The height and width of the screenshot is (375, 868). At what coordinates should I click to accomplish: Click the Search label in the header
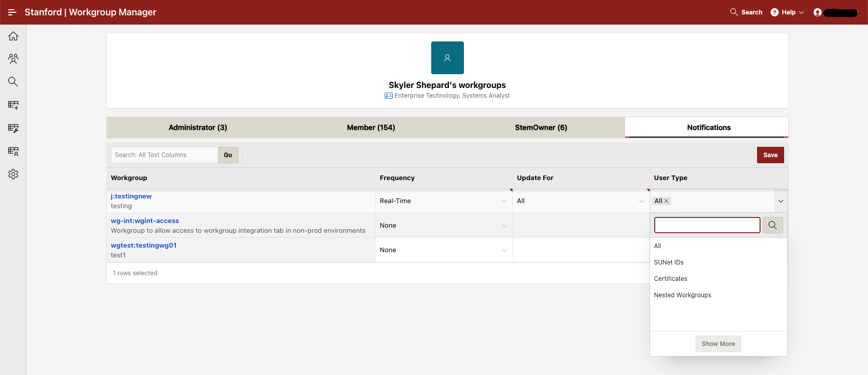coord(752,12)
